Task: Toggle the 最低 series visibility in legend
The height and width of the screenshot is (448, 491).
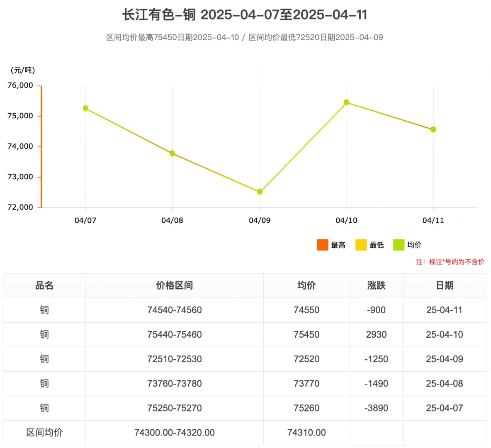Action: (369, 245)
